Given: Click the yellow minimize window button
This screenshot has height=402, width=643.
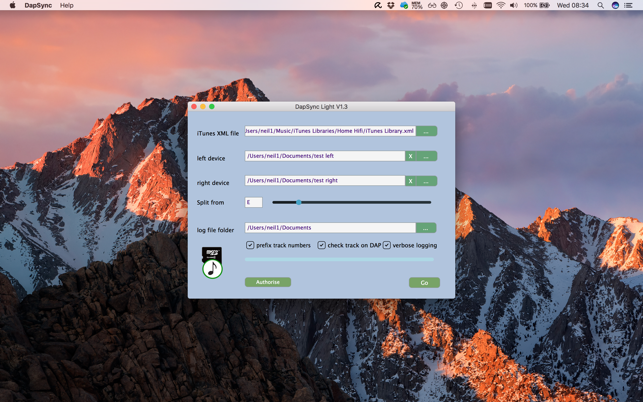Looking at the screenshot, I should pos(203,107).
